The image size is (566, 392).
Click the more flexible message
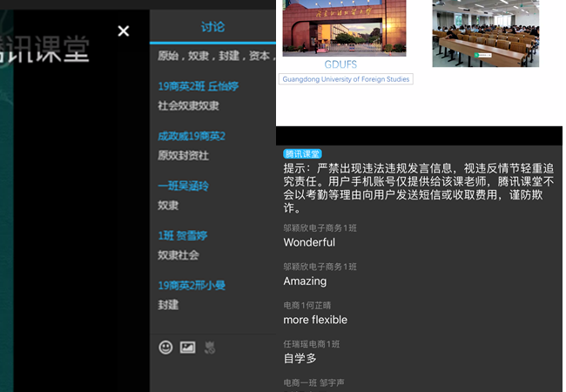(x=315, y=320)
